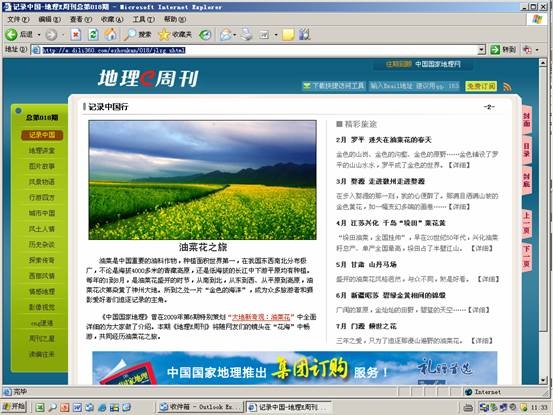Open the Mail toolbar icon
This screenshot has height=415, width=553.
point(225,35)
